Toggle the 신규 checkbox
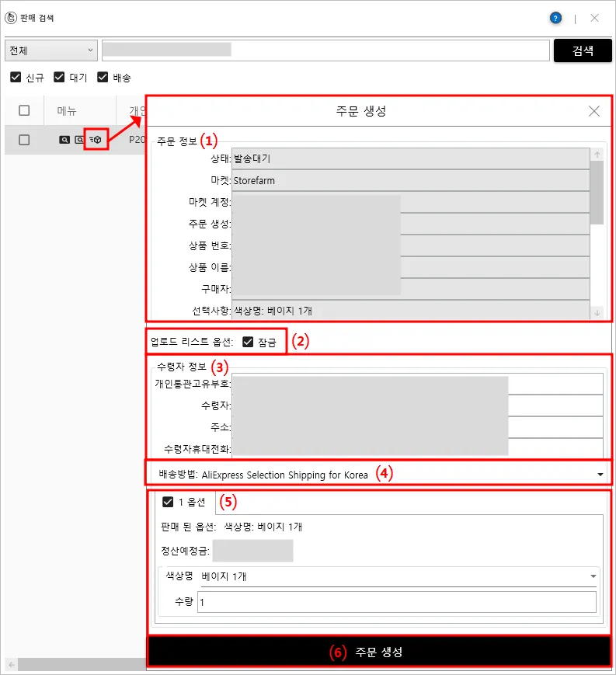The height and width of the screenshot is (675, 616). point(16,77)
